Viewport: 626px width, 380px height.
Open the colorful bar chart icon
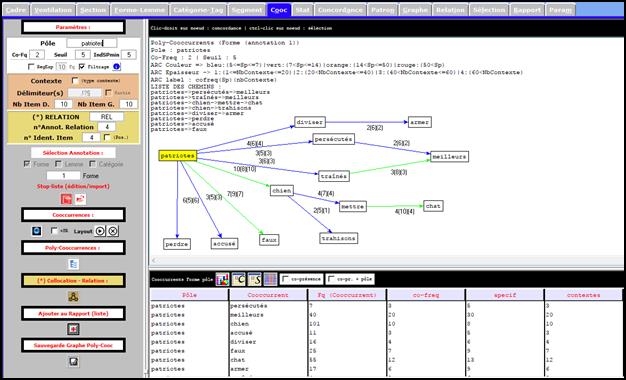click(x=222, y=279)
